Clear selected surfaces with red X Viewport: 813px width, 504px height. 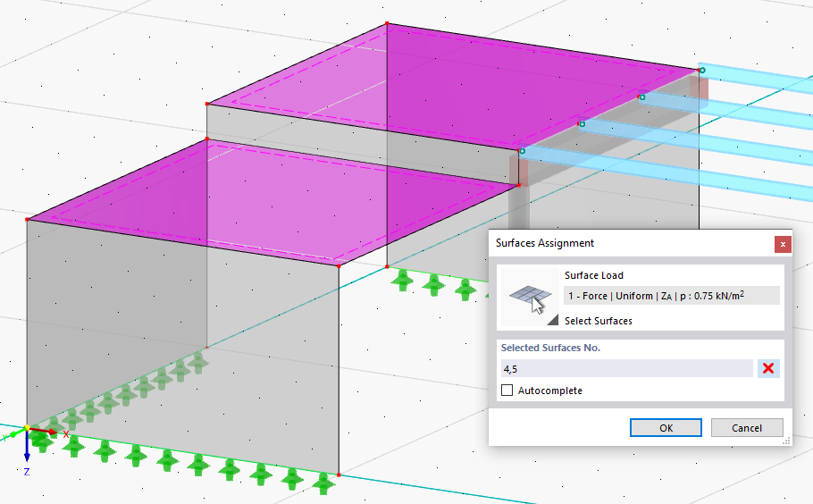[x=768, y=369]
